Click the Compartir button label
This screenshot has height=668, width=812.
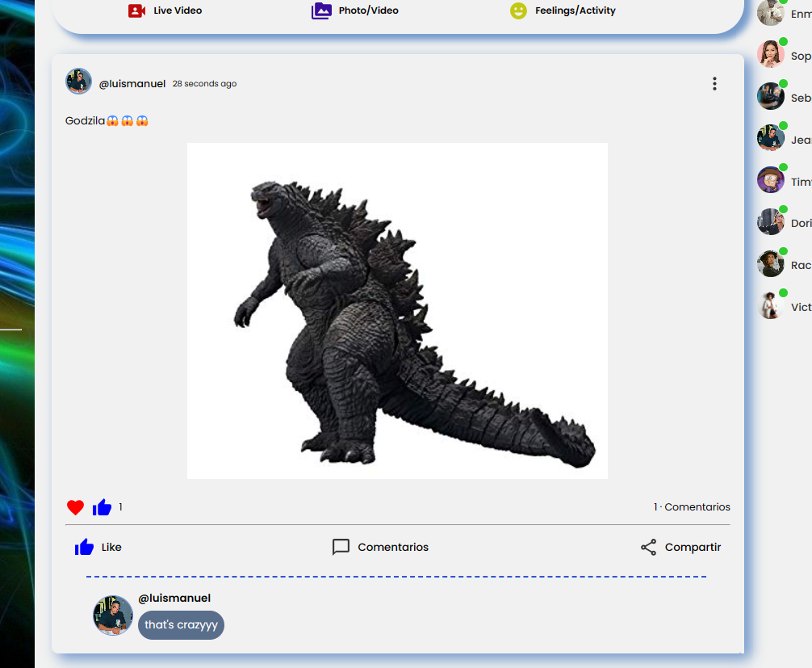pos(693,548)
